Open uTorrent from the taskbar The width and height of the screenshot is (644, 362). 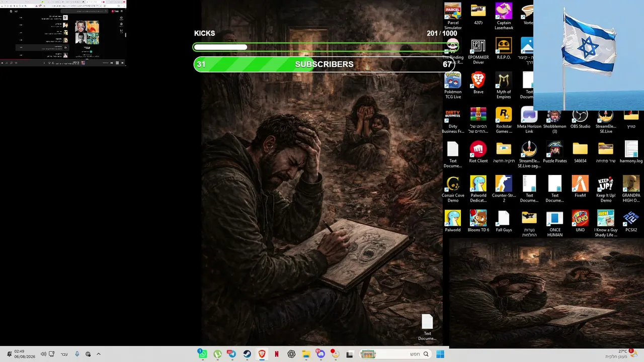click(x=217, y=354)
